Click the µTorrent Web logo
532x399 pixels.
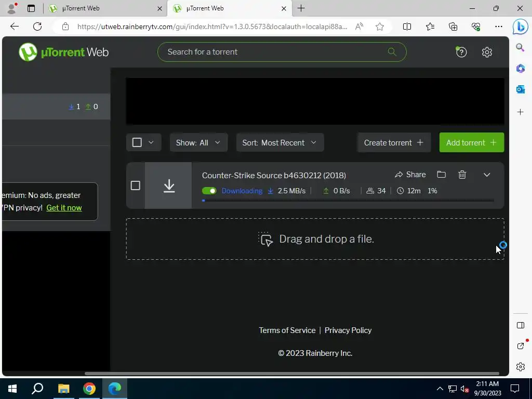pos(64,52)
